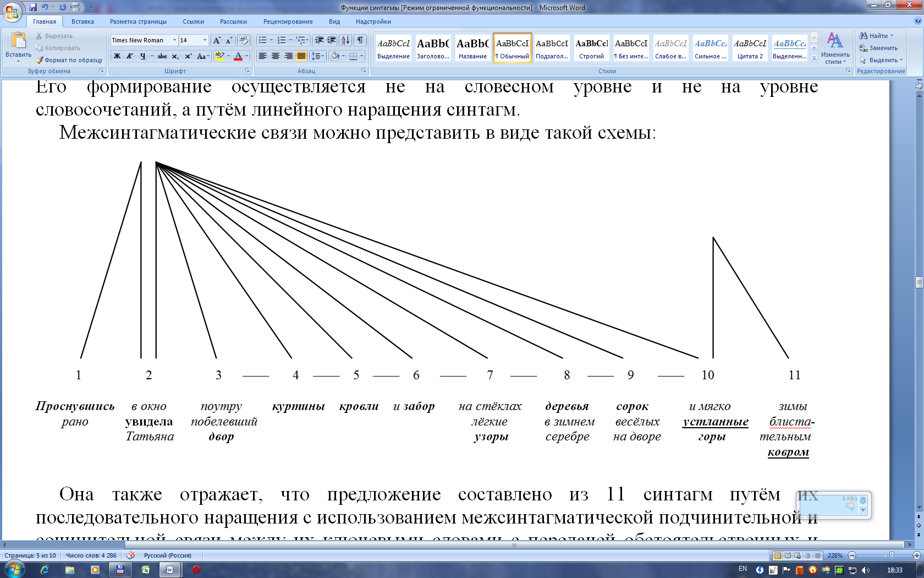Toggle strikethrough formatting
The width and height of the screenshot is (924, 578).
[x=162, y=56]
